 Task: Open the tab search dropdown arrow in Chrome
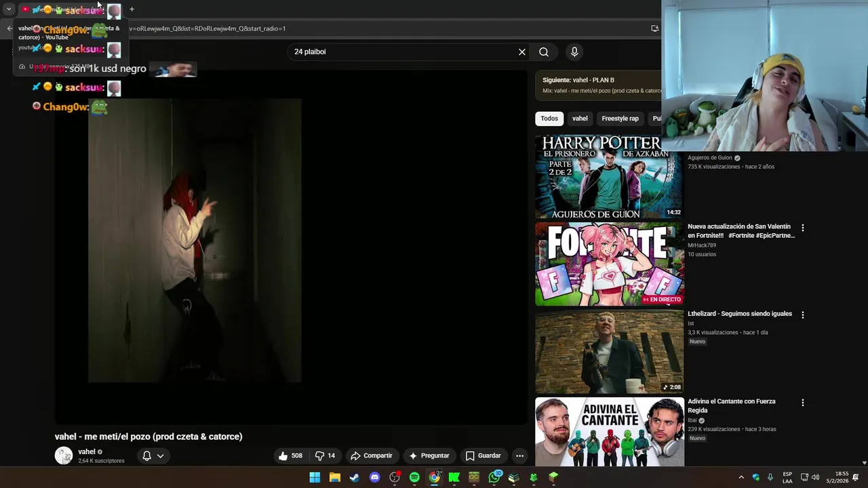[x=9, y=9]
